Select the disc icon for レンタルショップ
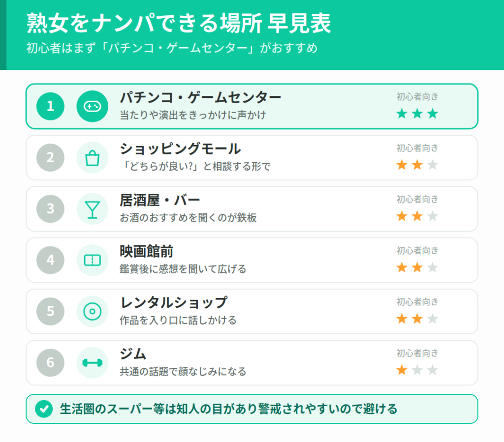The height and width of the screenshot is (442, 504). click(92, 311)
